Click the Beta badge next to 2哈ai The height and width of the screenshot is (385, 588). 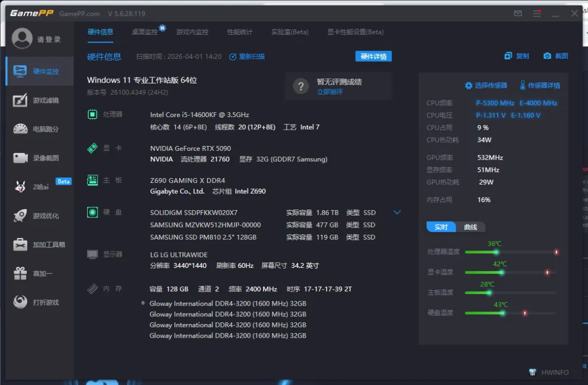(x=63, y=181)
